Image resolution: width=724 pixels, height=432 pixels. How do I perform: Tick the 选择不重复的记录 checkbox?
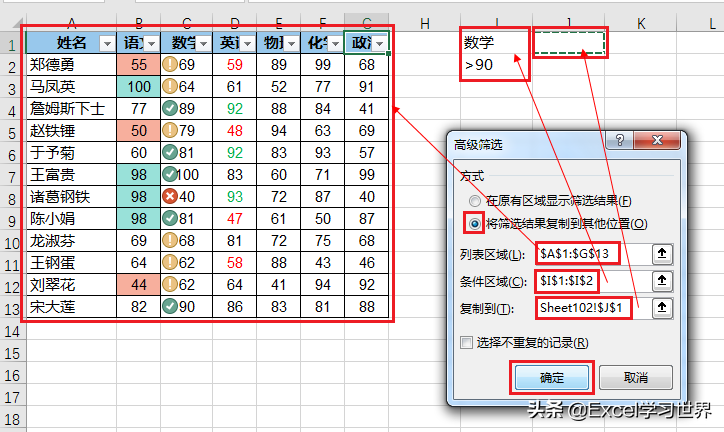[x=466, y=342]
